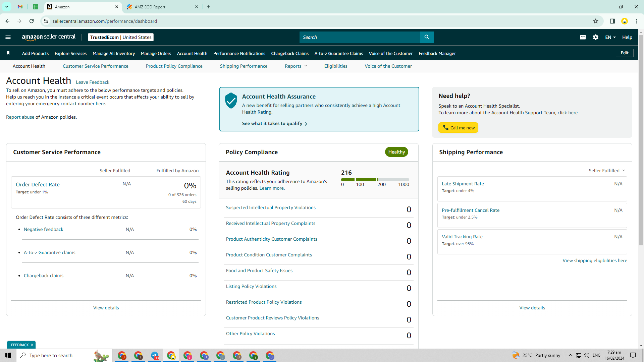Open A-to-z Guarantee claims metric link
The image size is (644, 362).
(50, 252)
